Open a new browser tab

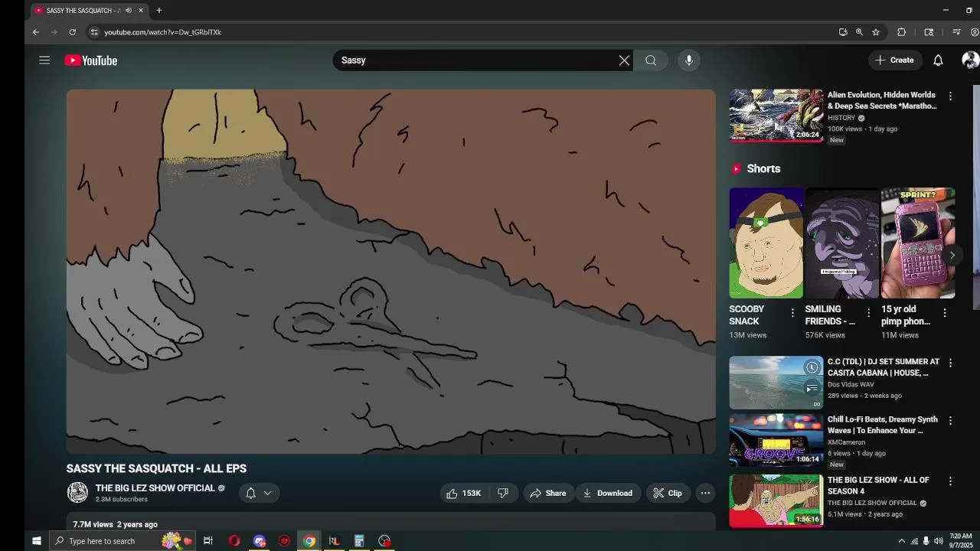[159, 11]
